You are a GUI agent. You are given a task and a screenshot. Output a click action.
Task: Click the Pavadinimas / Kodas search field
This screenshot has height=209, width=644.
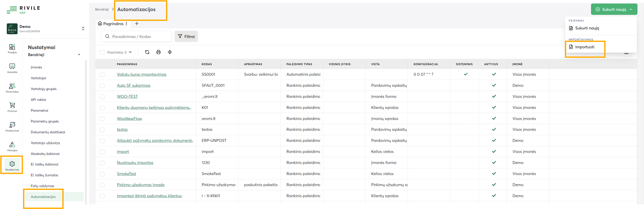click(139, 36)
